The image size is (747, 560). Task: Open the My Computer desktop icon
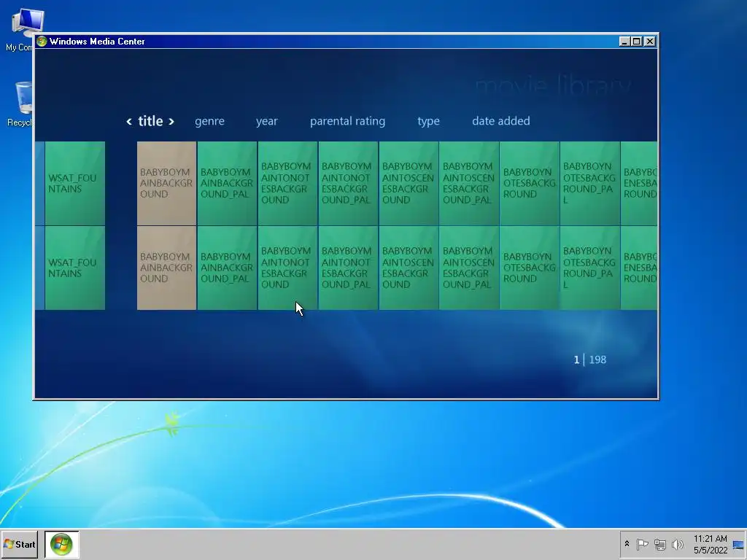[21, 29]
